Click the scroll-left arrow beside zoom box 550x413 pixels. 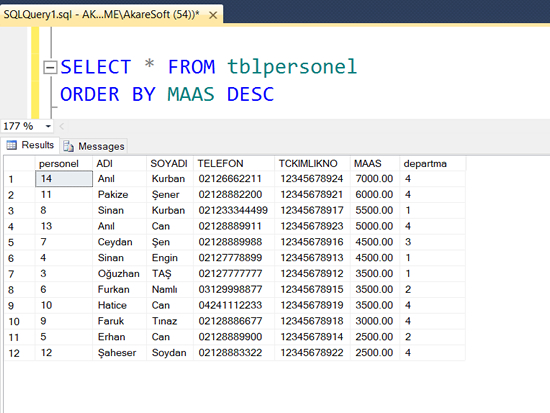click(x=62, y=126)
